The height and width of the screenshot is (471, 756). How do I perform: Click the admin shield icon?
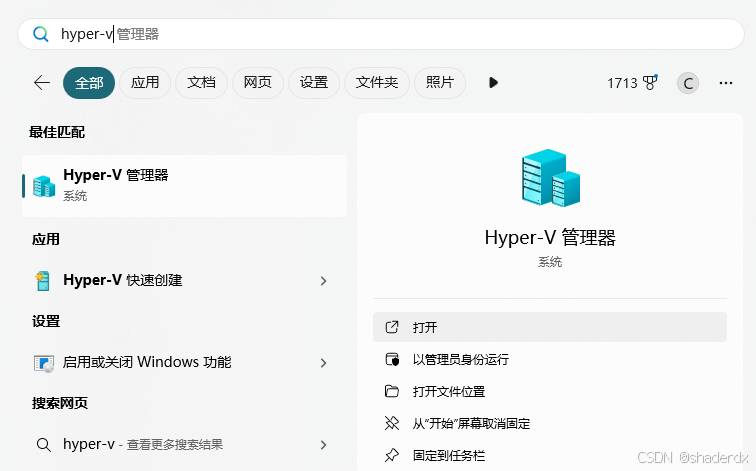(392, 360)
